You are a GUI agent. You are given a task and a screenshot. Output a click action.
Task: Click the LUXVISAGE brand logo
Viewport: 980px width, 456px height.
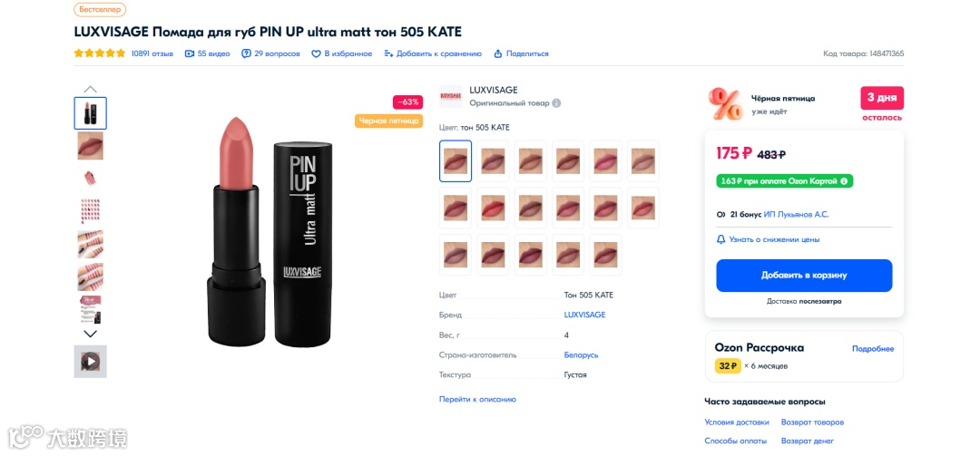(451, 97)
